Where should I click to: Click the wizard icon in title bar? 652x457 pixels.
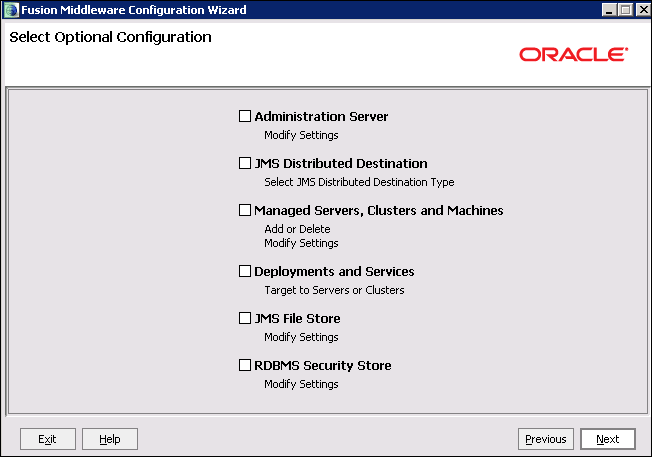point(11,10)
